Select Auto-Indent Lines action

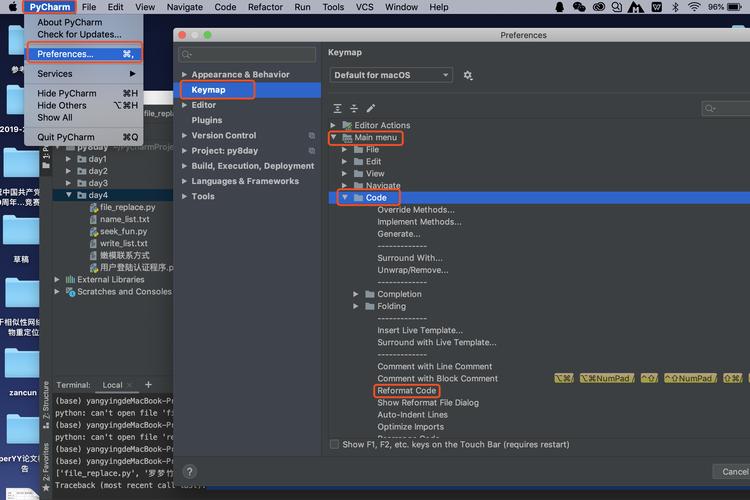point(412,415)
